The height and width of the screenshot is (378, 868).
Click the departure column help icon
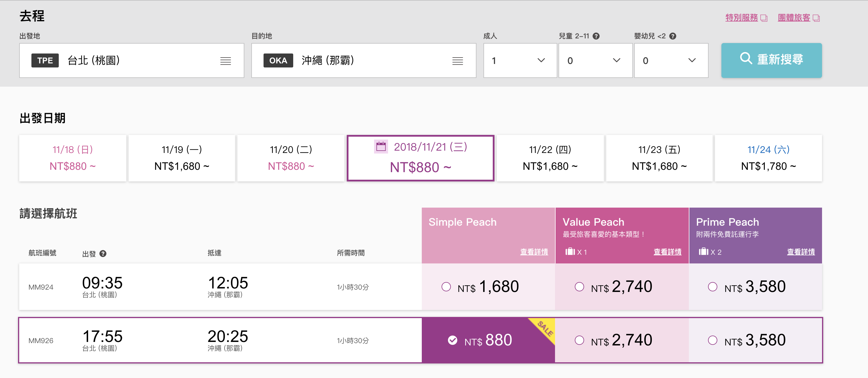pyautogui.click(x=103, y=254)
